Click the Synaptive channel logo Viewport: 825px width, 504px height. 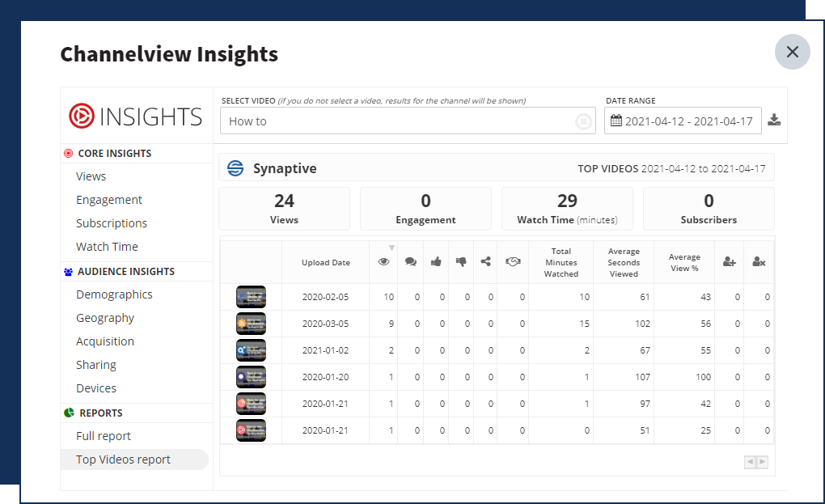[235, 168]
